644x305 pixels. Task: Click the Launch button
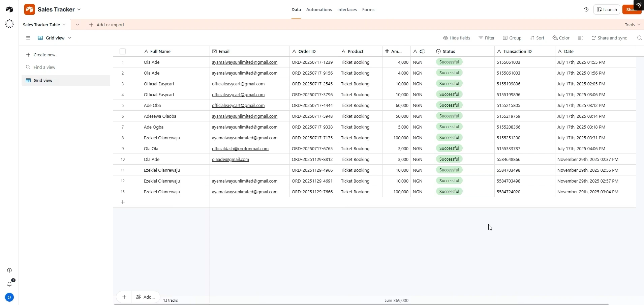607,10
